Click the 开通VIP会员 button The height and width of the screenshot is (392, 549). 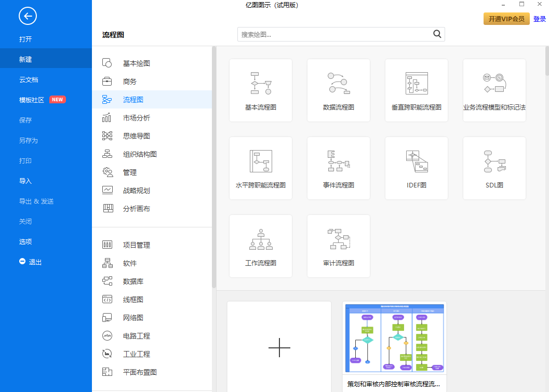coord(506,18)
